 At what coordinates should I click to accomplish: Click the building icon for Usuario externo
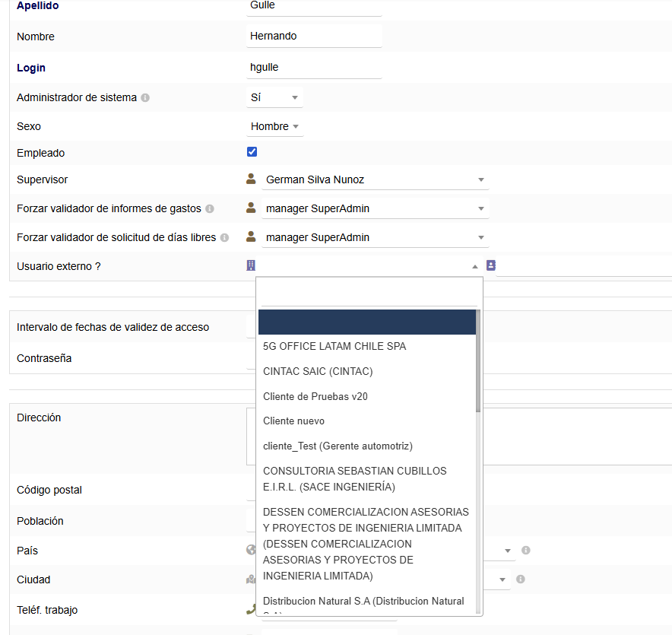pyautogui.click(x=251, y=265)
